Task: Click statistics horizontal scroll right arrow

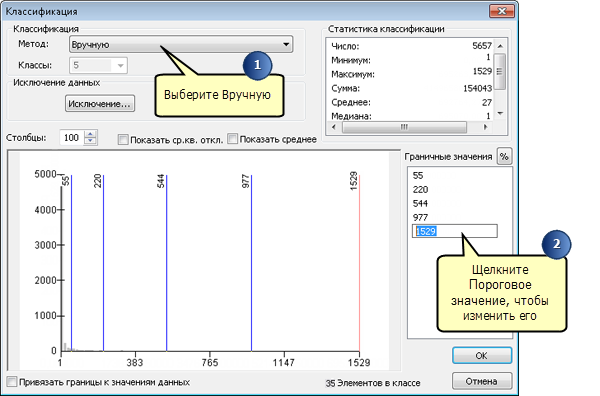Action: 486,127
